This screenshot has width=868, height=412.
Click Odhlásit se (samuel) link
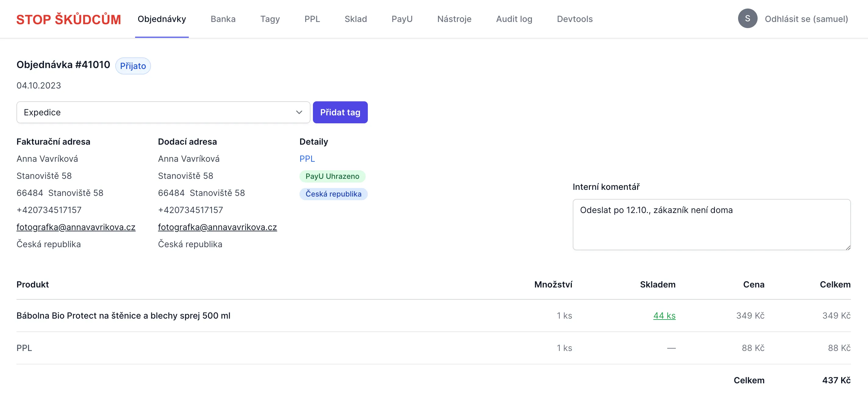pos(806,19)
